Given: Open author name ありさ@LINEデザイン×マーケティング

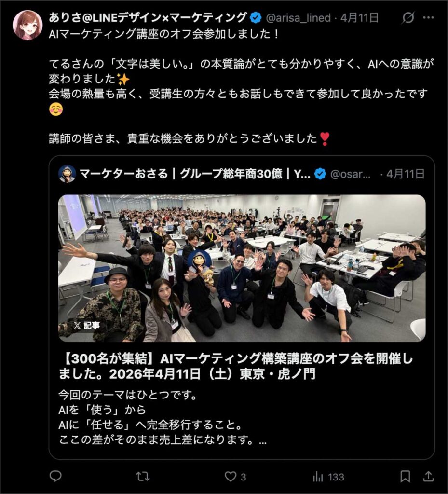Looking at the screenshot, I should click(148, 18).
